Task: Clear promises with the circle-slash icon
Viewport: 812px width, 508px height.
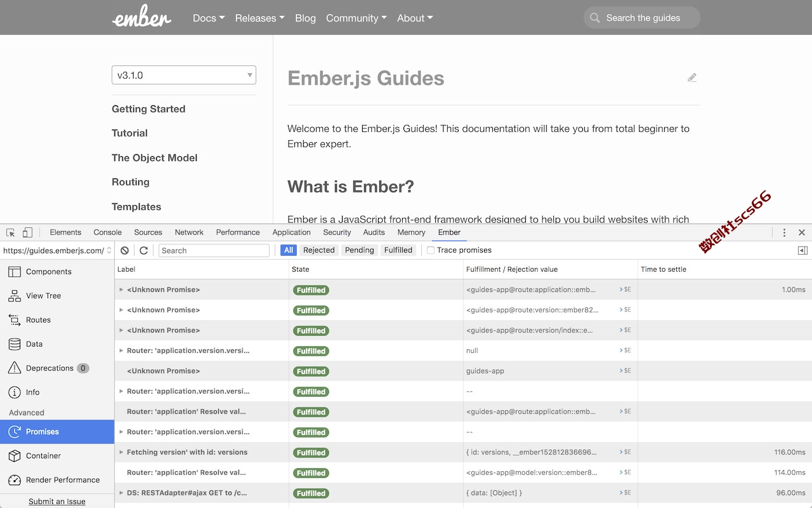Action: (125, 250)
